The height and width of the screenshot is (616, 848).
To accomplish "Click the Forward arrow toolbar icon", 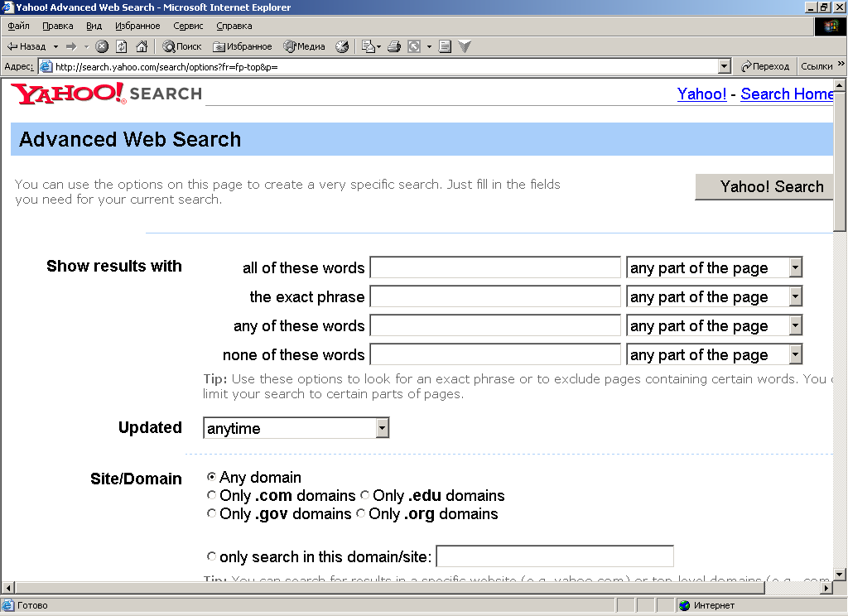I will click(71, 46).
